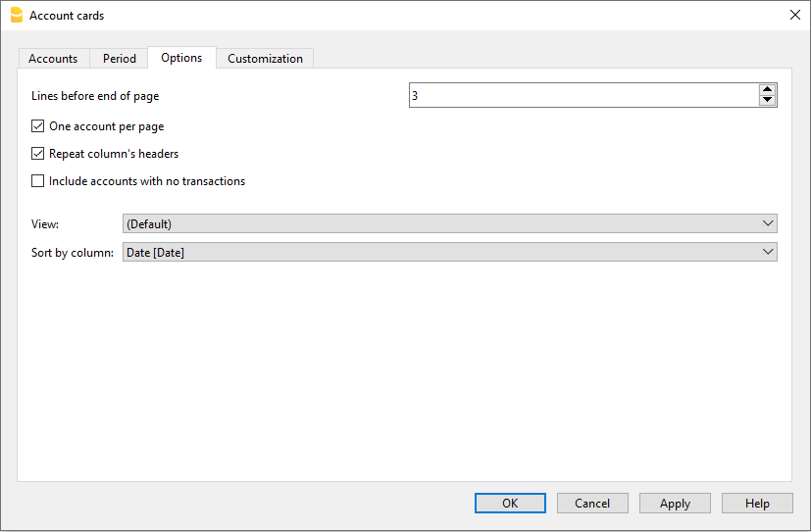
Task: Click the 'Sort by column:' label
Action: click(x=73, y=253)
